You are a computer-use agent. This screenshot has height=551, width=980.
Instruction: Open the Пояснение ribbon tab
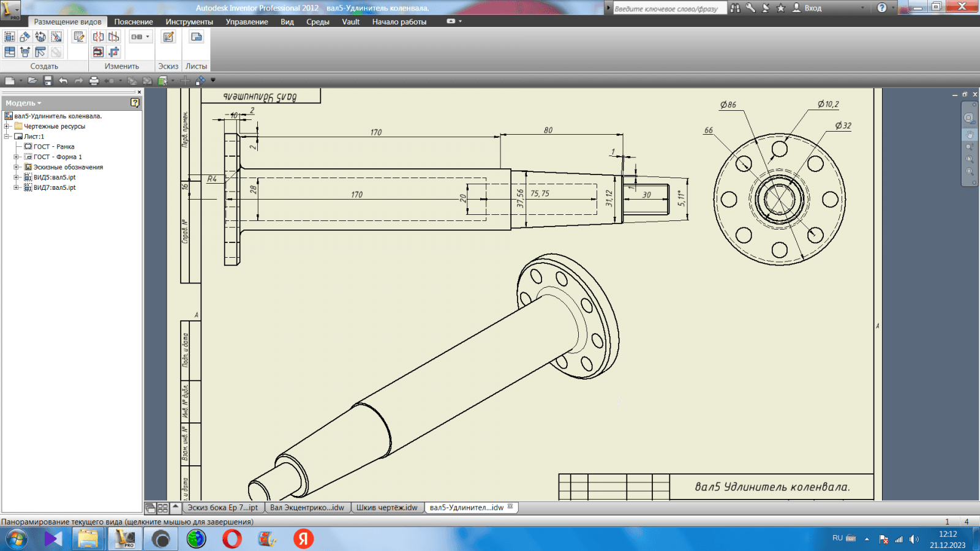tap(134, 21)
